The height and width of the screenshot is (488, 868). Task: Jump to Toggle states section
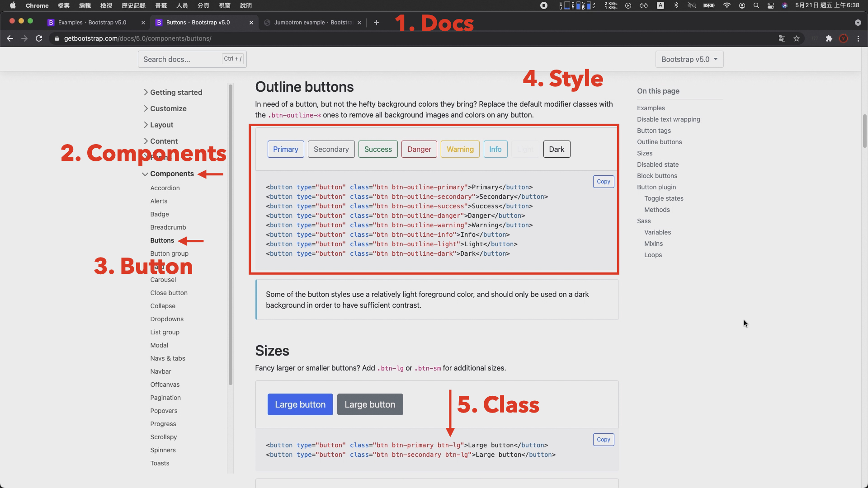[664, 198]
